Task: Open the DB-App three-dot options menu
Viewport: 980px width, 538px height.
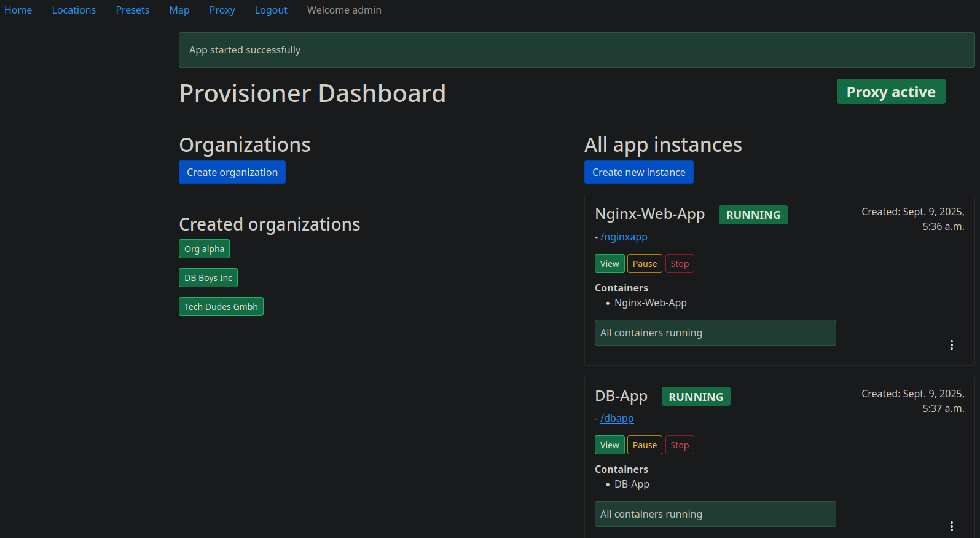Action: pos(951,526)
